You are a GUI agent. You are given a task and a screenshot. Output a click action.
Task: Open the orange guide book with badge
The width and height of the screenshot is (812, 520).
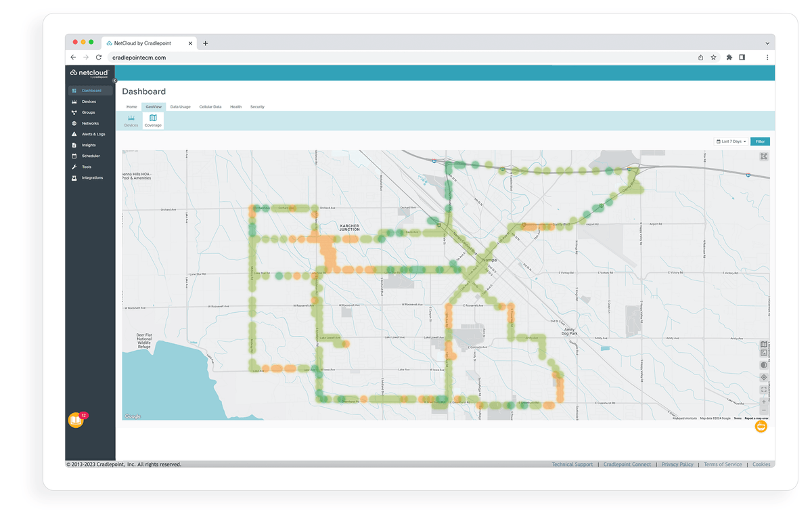[x=76, y=420]
